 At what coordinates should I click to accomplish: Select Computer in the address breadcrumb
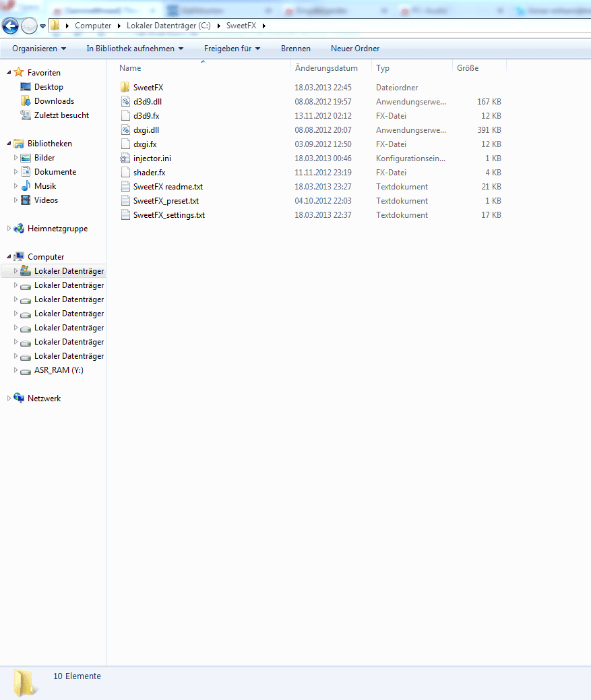pyautogui.click(x=93, y=26)
